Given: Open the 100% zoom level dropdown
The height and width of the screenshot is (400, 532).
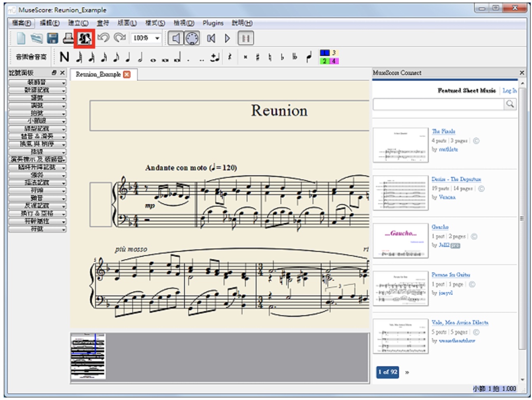Looking at the screenshot, I should click(x=146, y=38).
